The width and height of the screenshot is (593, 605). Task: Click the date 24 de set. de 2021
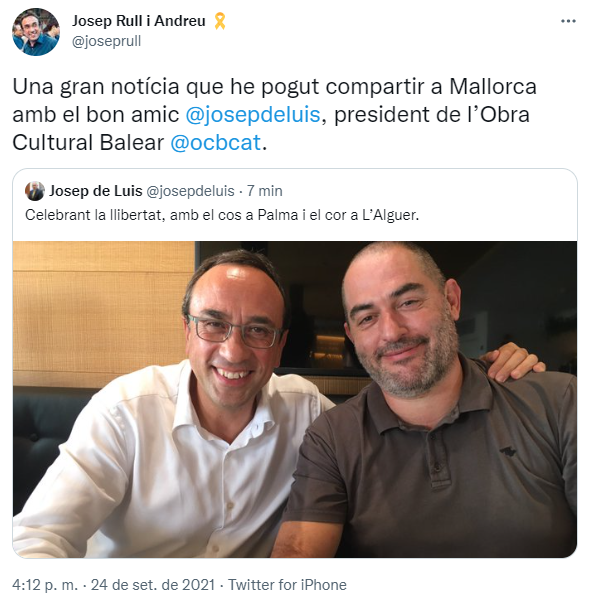coord(153,585)
